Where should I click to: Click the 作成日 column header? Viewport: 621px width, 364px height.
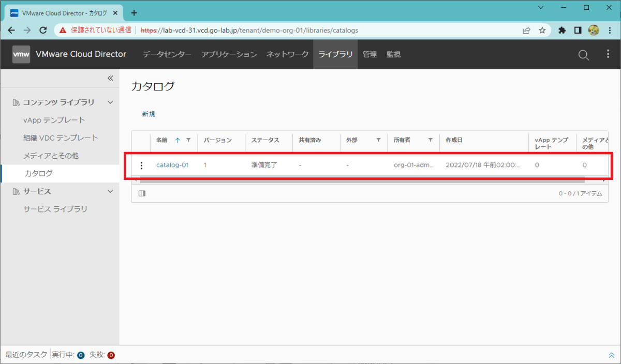tap(454, 140)
